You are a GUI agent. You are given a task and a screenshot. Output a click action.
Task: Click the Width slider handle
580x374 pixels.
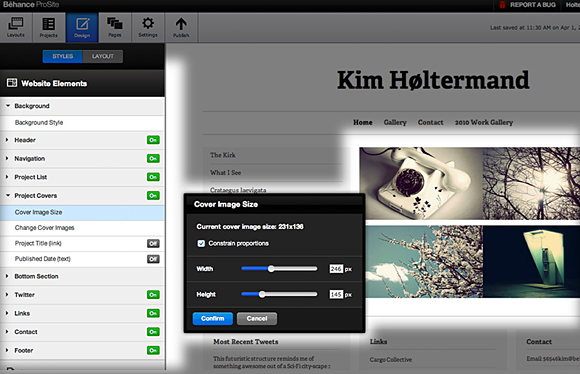click(x=271, y=269)
